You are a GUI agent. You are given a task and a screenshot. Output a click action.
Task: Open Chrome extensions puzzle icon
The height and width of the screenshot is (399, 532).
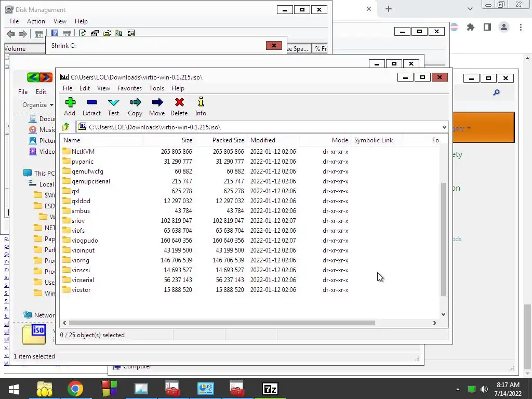(x=471, y=27)
